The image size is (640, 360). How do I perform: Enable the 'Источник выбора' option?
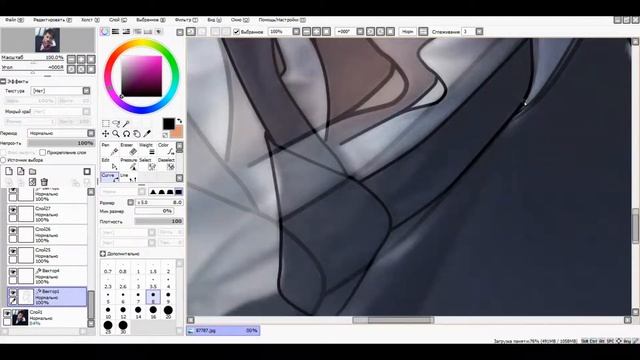pyautogui.click(x=3, y=160)
